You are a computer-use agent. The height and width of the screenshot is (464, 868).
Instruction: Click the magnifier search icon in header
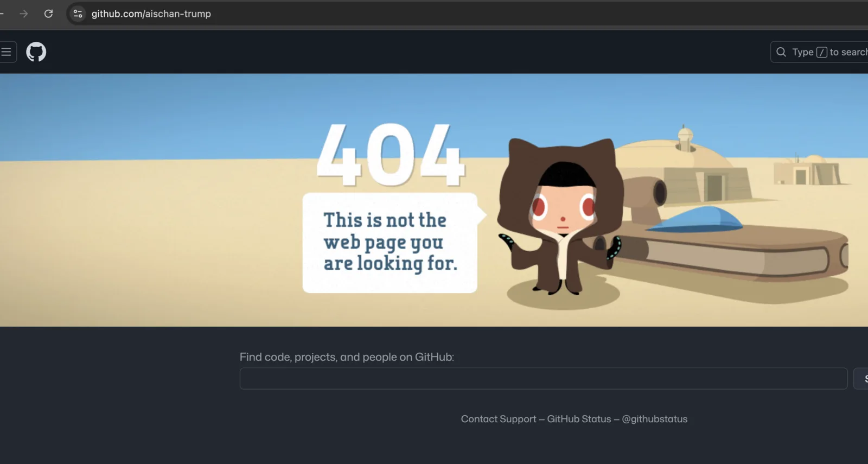[781, 52]
